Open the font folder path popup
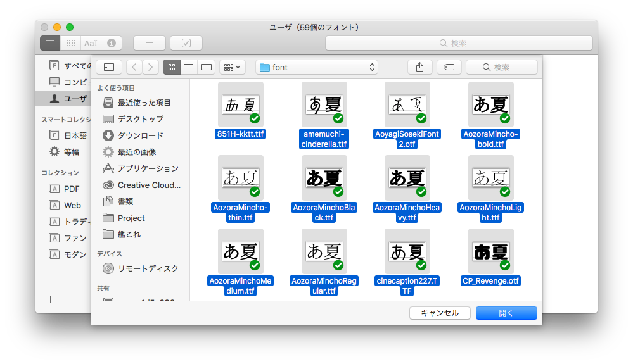 click(317, 67)
